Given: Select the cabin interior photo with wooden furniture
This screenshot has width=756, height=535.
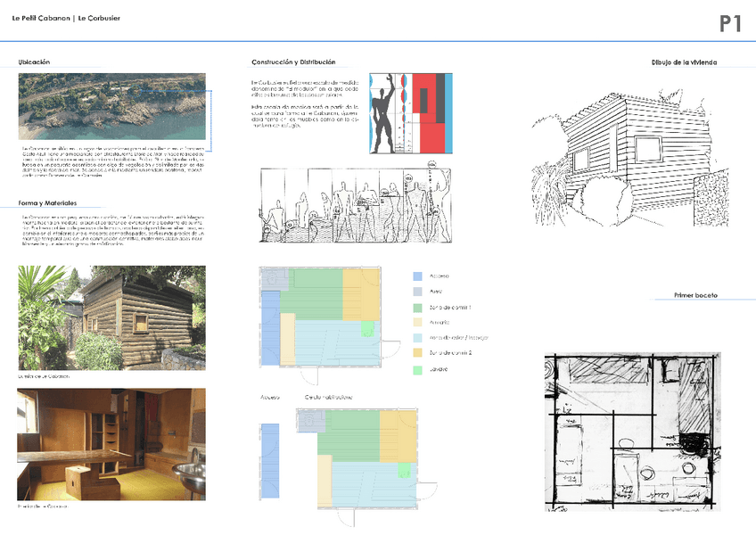Looking at the screenshot, I should click(x=111, y=443).
